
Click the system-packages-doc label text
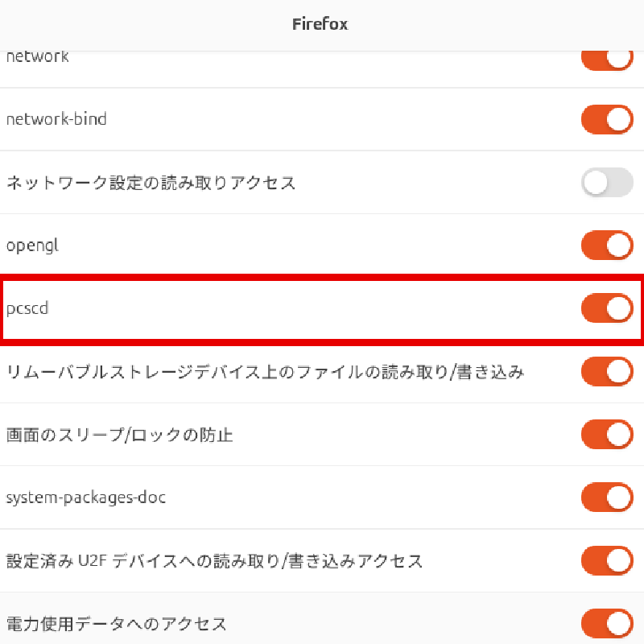pos(86,497)
